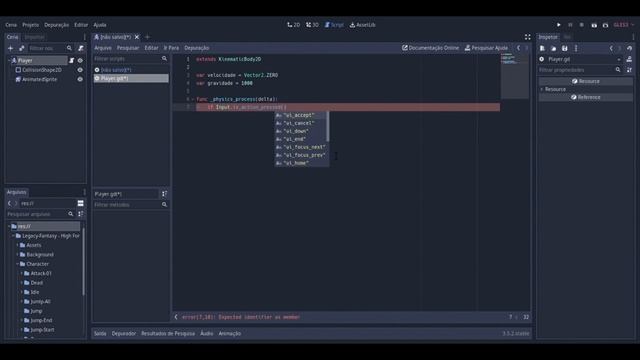Open Inspector property tools icon
The width and height of the screenshot is (640, 360).
click(629, 70)
